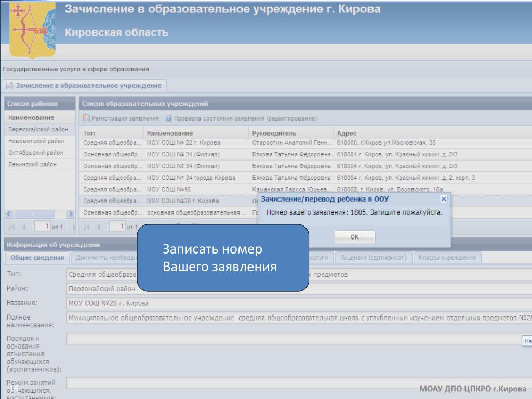The width and height of the screenshot is (532, 399).
Task: Go to the previous page of the institutions list
Action: (x=98, y=227)
